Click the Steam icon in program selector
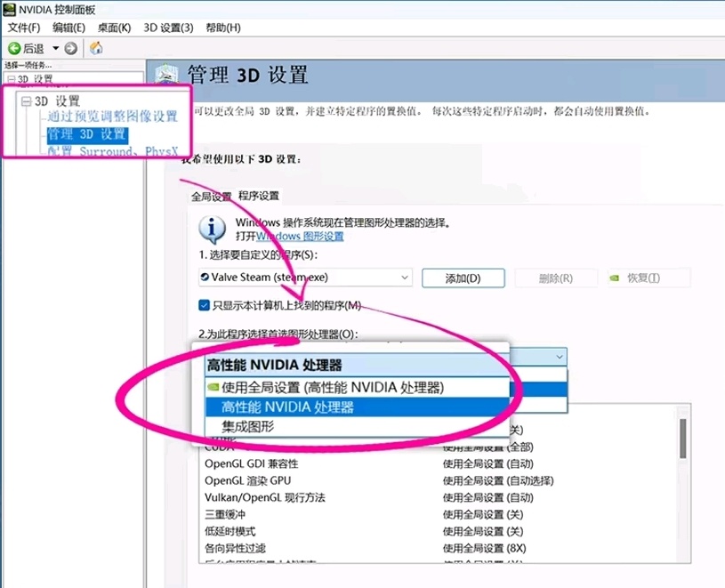Screen dimensions: 725x588 click(205, 278)
